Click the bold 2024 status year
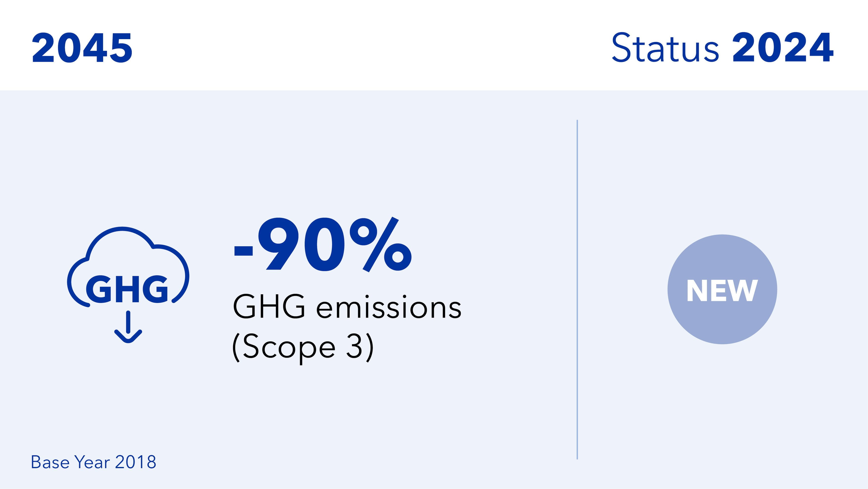Screen dimensions: 868x489 pyautogui.click(x=783, y=48)
